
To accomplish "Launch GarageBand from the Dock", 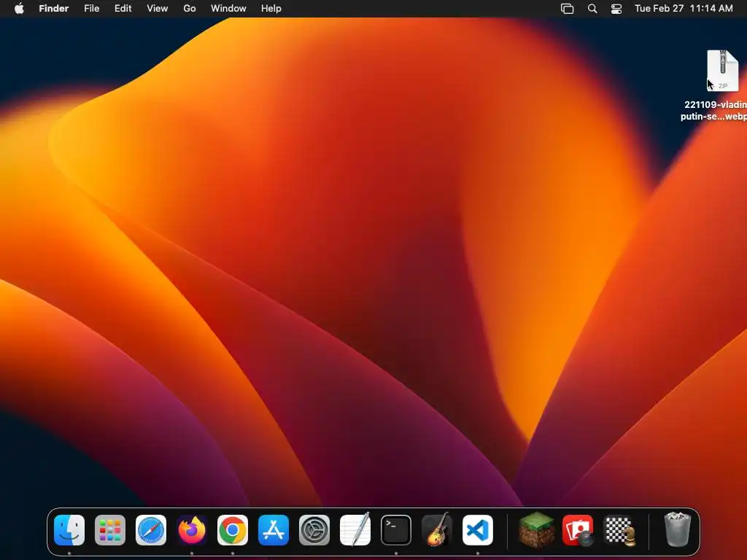I will tap(437, 529).
